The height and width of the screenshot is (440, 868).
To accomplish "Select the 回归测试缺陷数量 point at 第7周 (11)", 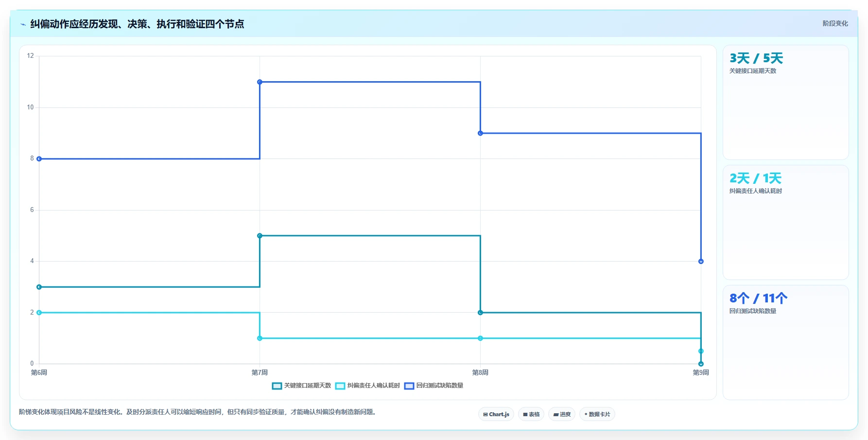I will click(260, 82).
